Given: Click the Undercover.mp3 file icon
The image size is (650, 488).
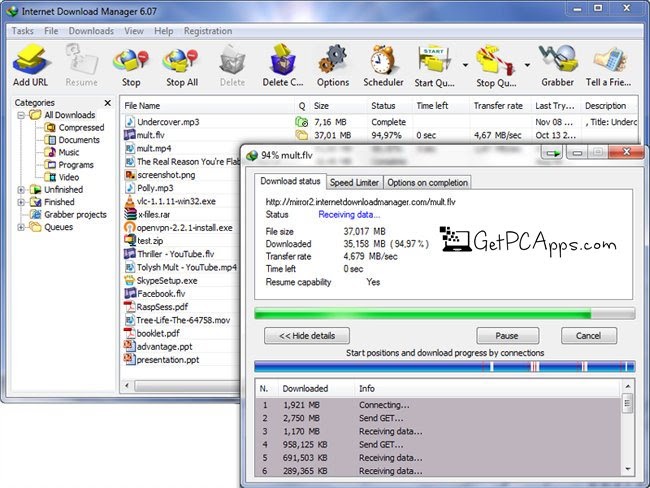Looking at the screenshot, I should pyautogui.click(x=130, y=121).
